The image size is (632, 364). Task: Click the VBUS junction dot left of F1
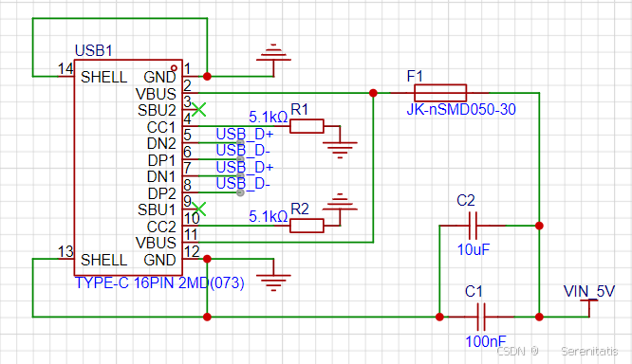coord(373,93)
